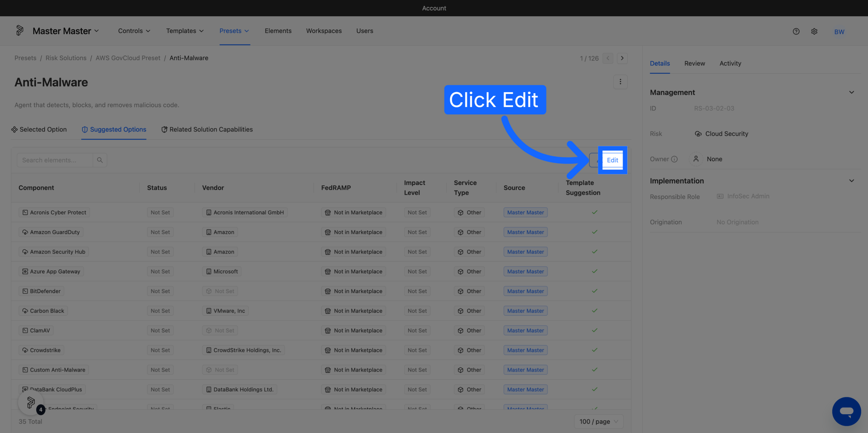The height and width of the screenshot is (433, 868).
Task: Open the Presets menu
Action: coord(234,31)
